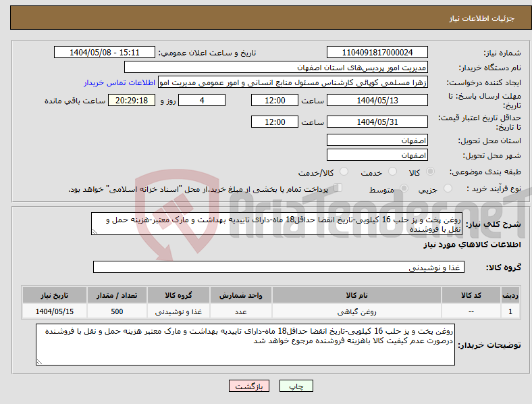Click the ردیف column header
This screenshot has width=532, height=404.
pos(510,295)
